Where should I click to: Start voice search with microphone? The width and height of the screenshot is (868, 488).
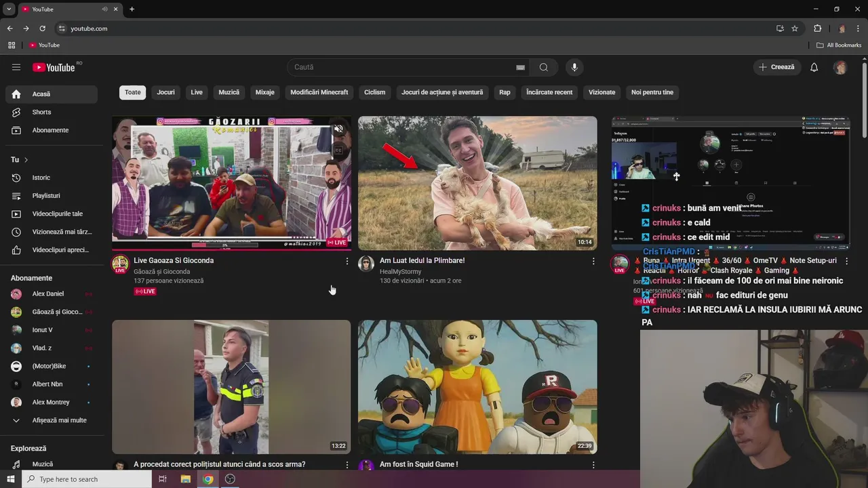(x=574, y=67)
